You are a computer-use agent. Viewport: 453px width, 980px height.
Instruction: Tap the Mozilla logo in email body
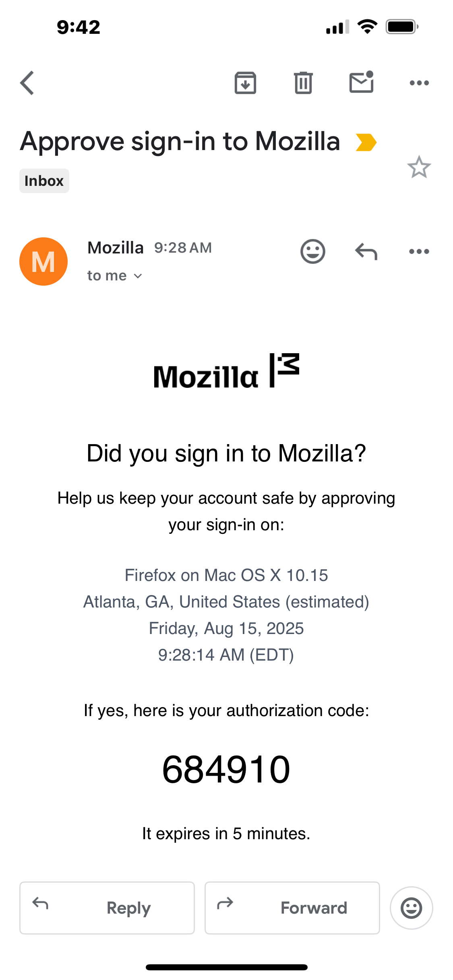tap(226, 371)
